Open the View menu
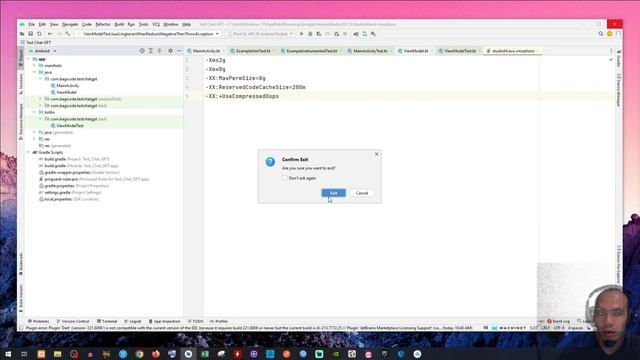 point(54,24)
